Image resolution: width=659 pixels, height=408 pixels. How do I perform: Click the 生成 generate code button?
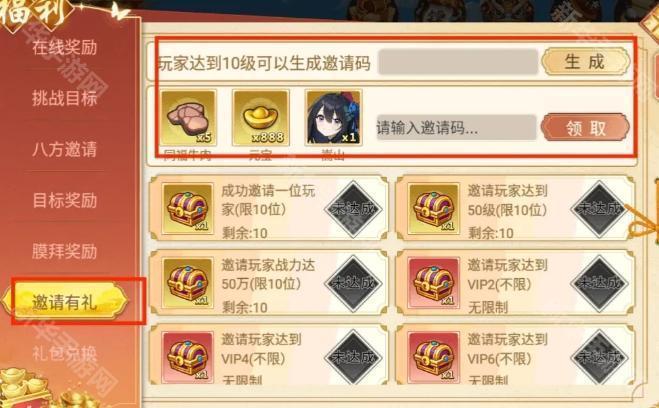point(585,62)
